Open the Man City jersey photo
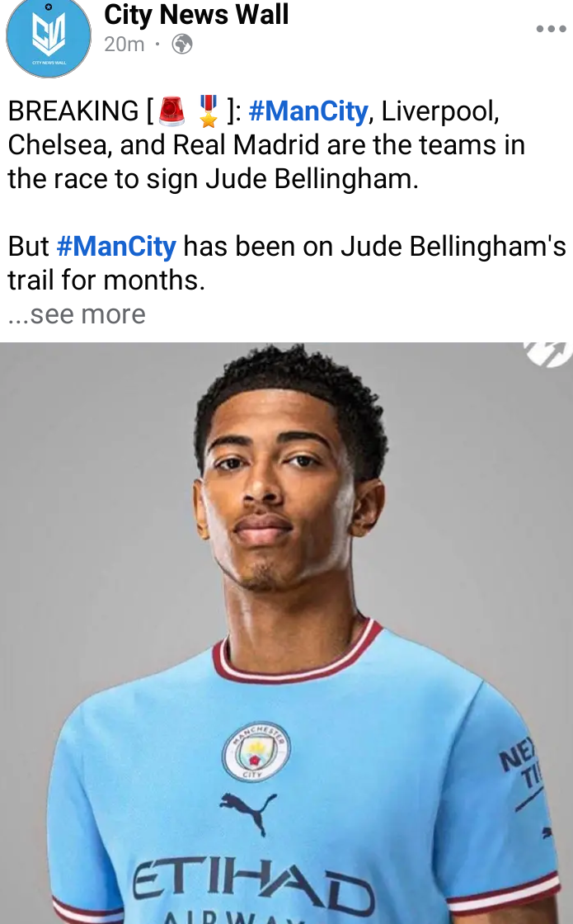 click(x=286, y=633)
